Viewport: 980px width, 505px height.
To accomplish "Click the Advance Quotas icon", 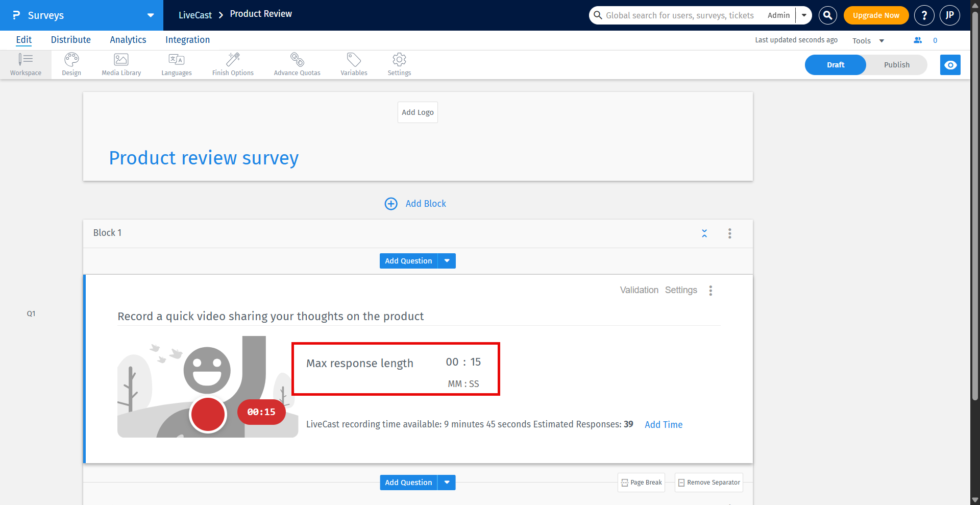I will click(297, 64).
